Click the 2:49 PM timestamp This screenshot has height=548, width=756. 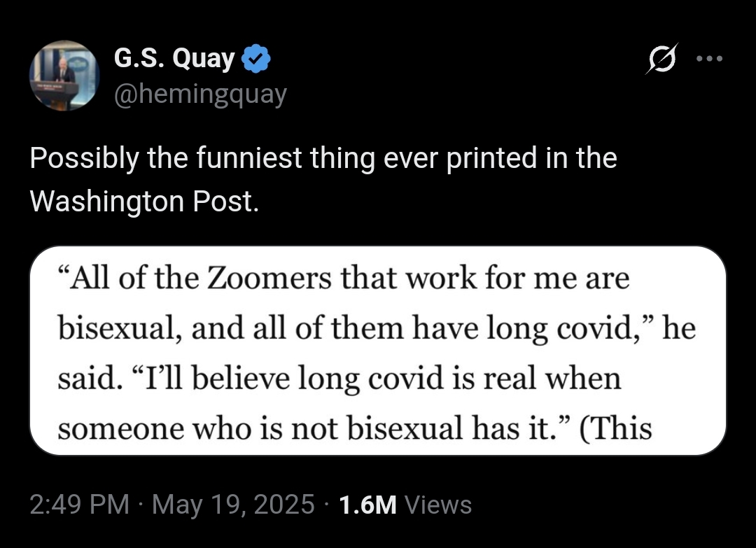(80, 505)
